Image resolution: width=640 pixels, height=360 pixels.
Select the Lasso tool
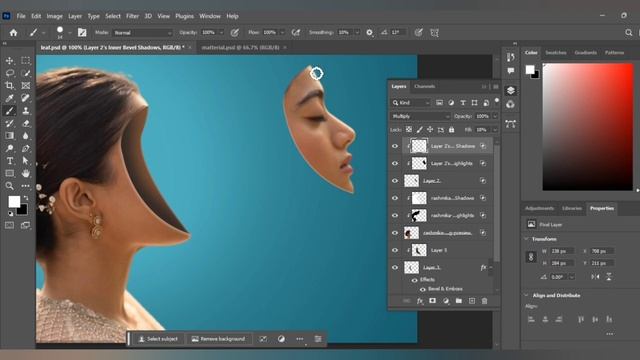[9, 73]
